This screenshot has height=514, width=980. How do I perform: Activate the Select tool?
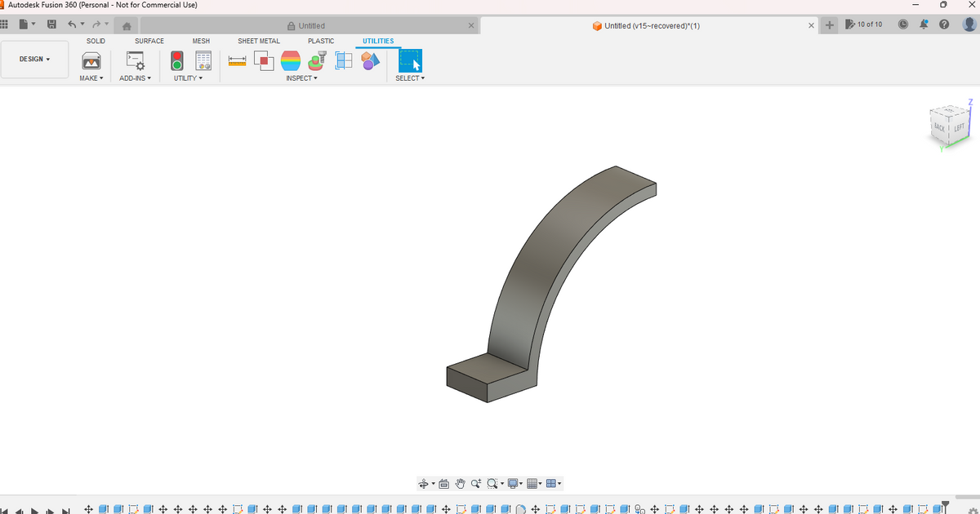tap(410, 60)
